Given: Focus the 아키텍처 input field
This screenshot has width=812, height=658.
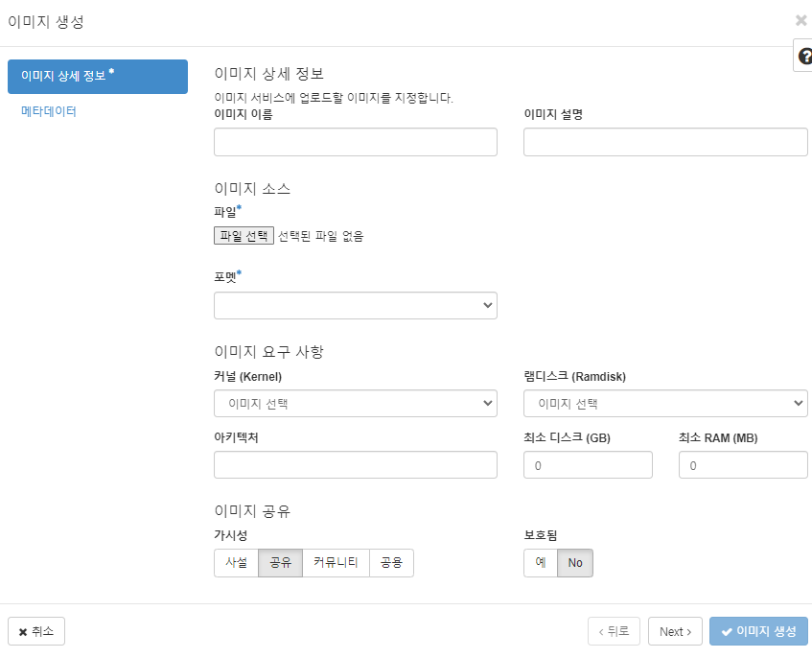Looking at the screenshot, I should [356, 465].
